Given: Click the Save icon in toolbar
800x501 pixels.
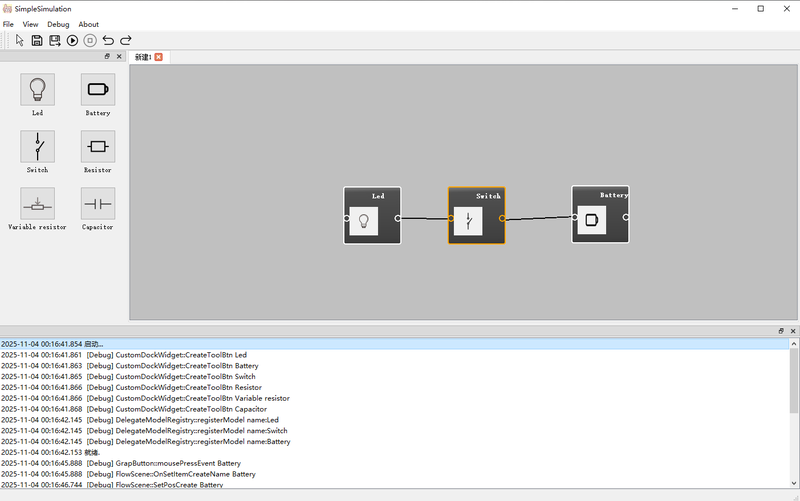Looking at the screenshot, I should [37, 40].
